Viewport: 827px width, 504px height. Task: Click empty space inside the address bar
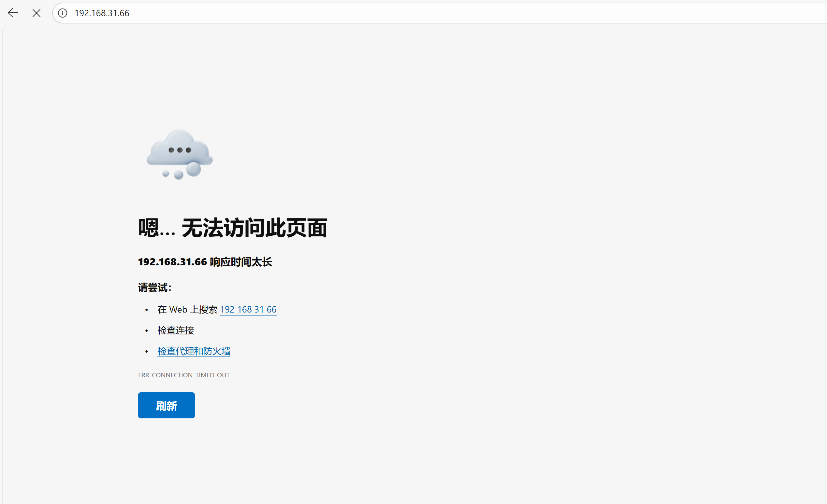[x=436, y=13]
